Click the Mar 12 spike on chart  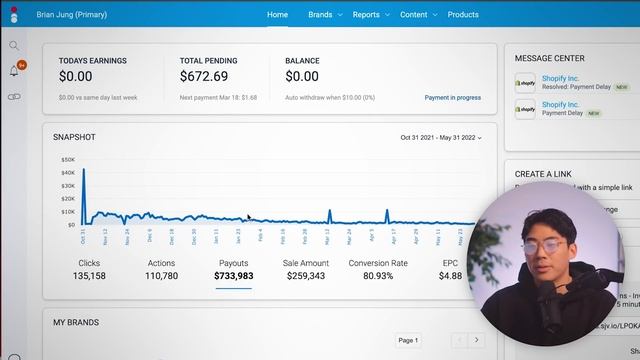[330, 212]
